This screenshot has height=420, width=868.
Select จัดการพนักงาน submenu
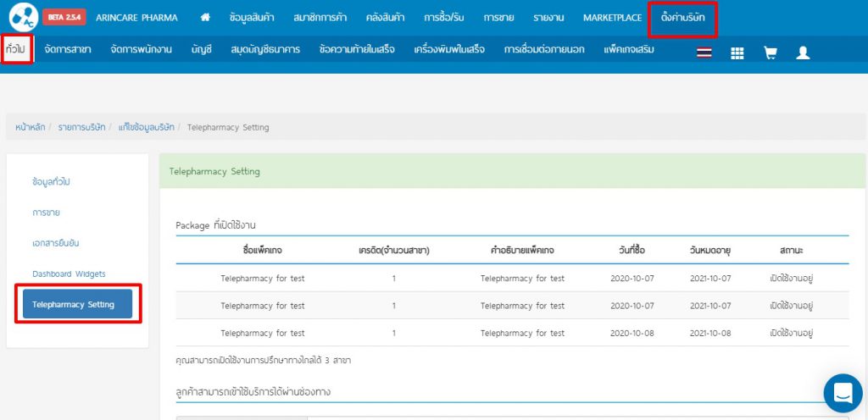142,49
